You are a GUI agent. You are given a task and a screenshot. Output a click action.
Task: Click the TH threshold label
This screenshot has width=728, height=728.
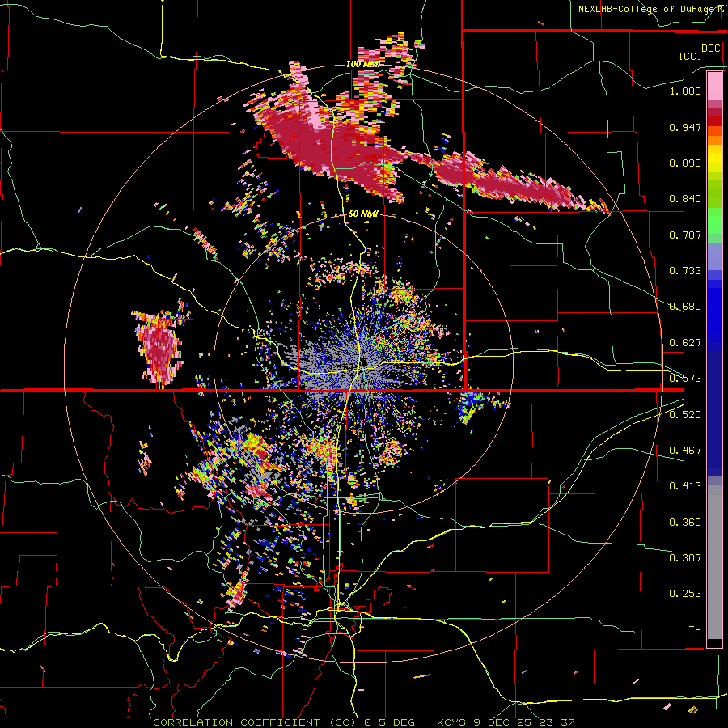[695, 630]
